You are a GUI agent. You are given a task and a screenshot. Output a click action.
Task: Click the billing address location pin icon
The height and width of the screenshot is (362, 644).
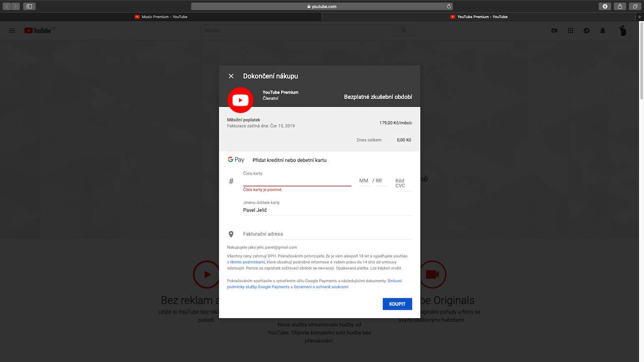(x=231, y=234)
